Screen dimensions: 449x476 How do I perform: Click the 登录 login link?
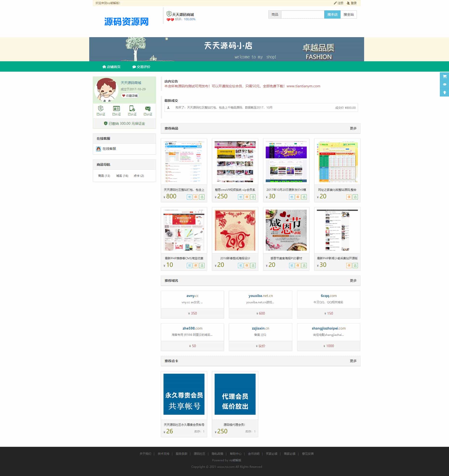(352, 3)
